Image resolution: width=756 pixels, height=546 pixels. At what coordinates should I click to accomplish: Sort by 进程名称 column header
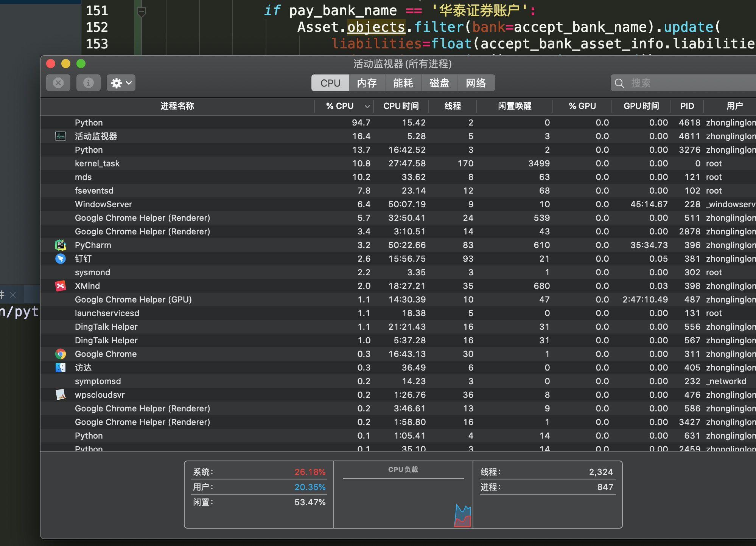pyautogui.click(x=177, y=106)
